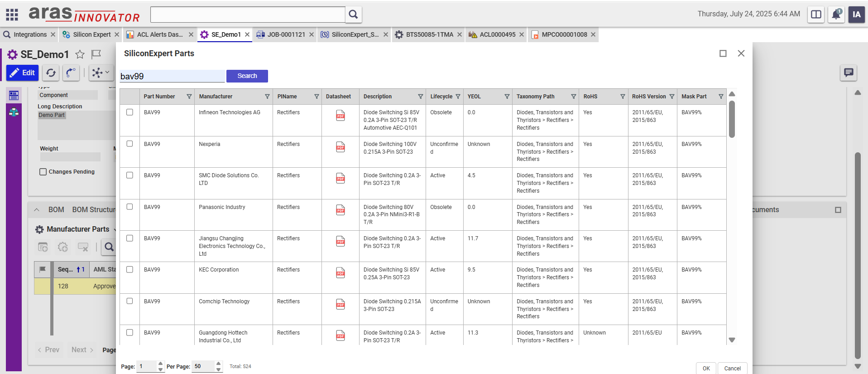Open the RoHS Version column filter
868x374 pixels.
672,97
